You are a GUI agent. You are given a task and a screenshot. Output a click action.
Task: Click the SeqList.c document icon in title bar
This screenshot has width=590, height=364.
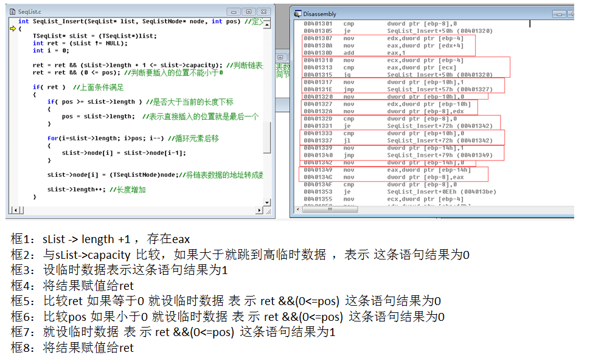pos(12,12)
